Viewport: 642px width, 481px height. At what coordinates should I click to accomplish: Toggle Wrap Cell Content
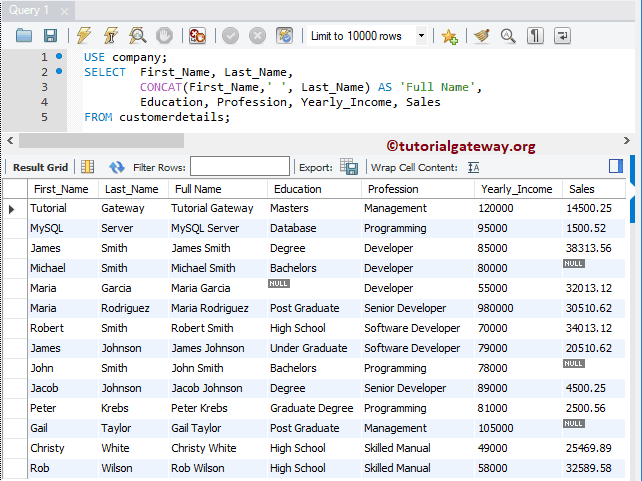pyautogui.click(x=474, y=167)
